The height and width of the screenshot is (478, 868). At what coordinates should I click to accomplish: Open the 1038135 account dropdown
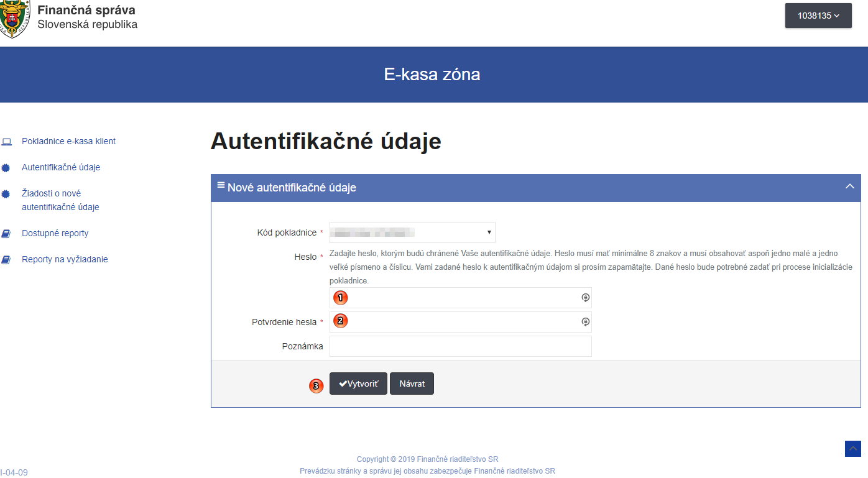coord(818,16)
